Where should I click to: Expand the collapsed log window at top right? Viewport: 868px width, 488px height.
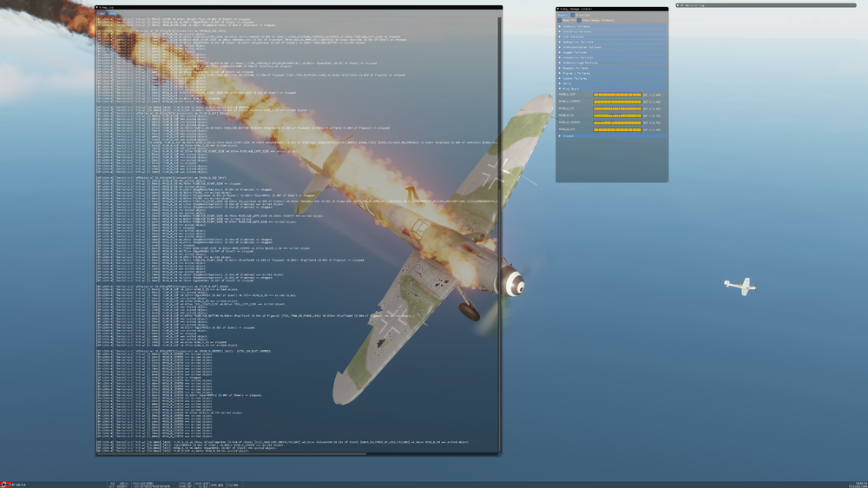[678, 5]
